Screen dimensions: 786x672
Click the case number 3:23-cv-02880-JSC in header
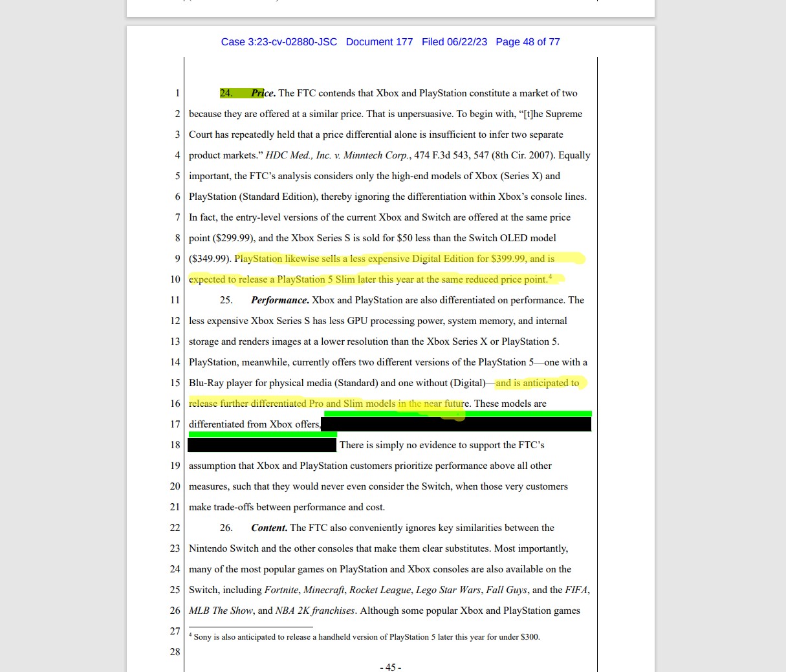click(279, 42)
